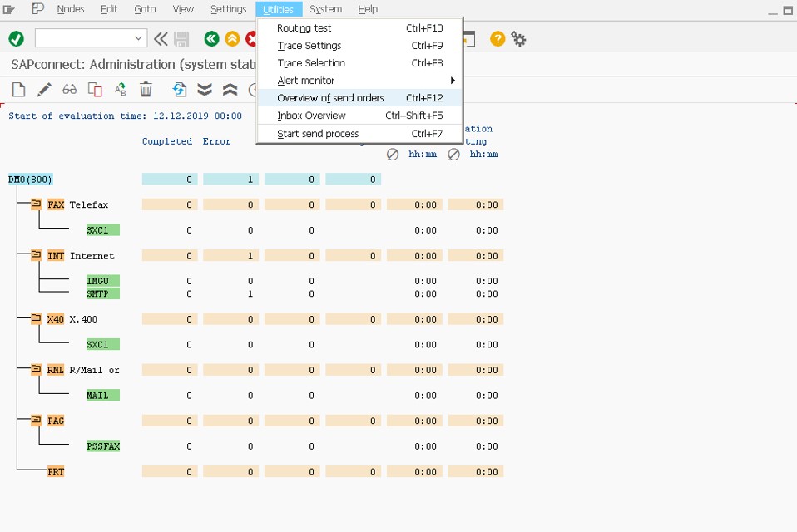Screen dimensions: 797x532
Task: Select the INT node label
Action: tap(56, 255)
